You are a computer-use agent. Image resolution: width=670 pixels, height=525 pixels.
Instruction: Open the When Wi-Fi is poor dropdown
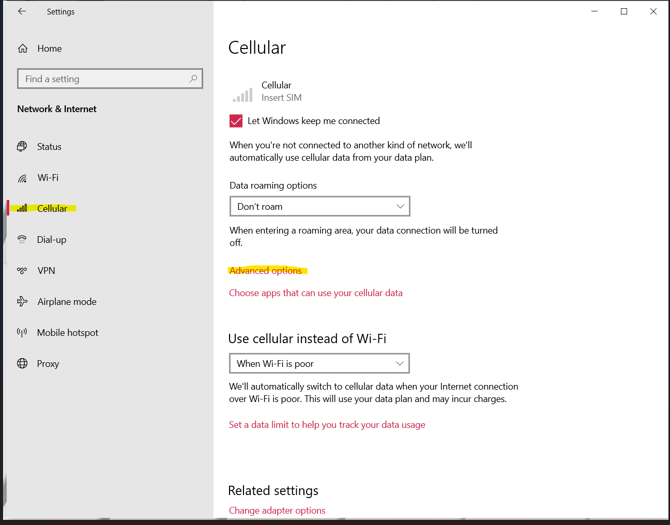[x=319, y=364]
